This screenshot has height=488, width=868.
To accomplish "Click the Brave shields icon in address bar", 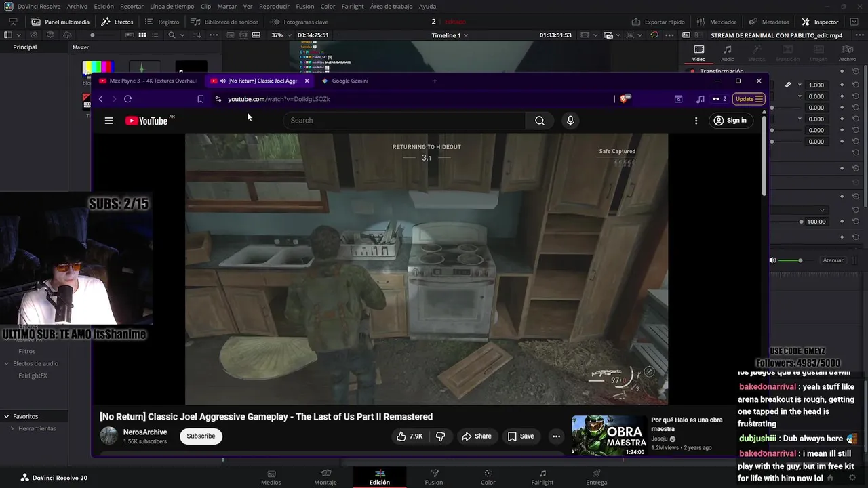I will (625, 99).
